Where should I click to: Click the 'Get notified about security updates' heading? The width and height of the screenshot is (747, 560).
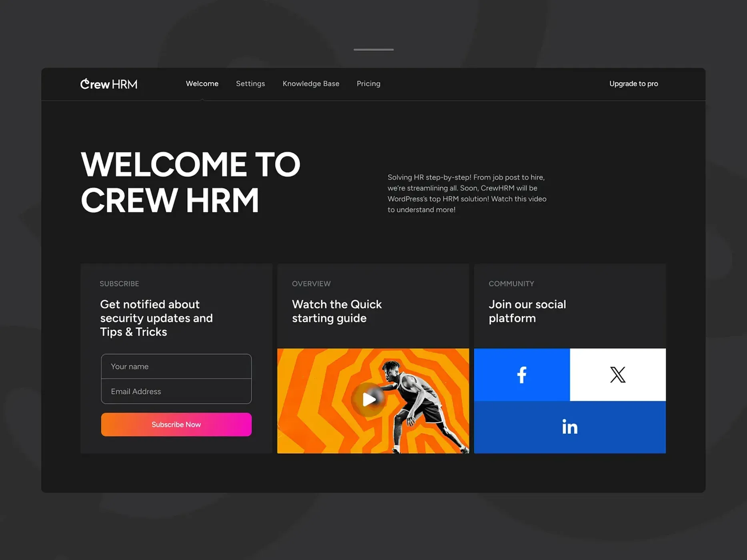tap(156, 318)
